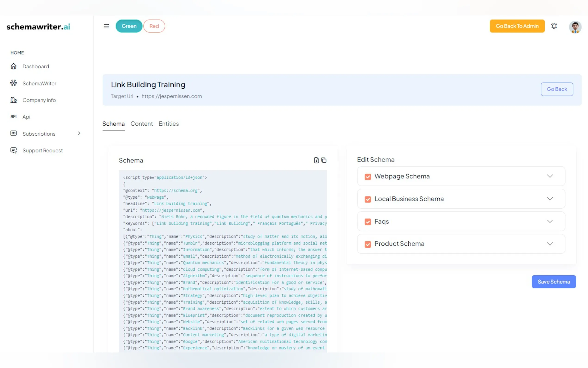588x368 pixels.
Task: Select the SchemaWriter tool in the sidebar
Action: pyautogui.click(x=39, y=83)
